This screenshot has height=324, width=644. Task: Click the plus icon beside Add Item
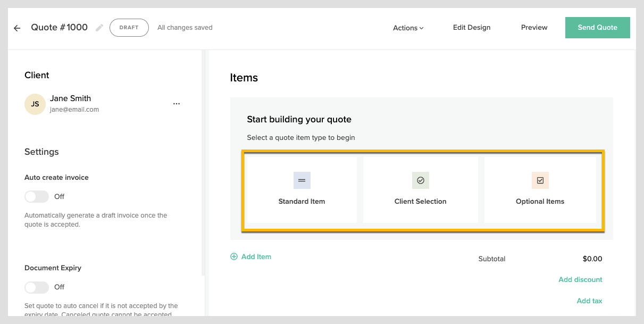234,256
